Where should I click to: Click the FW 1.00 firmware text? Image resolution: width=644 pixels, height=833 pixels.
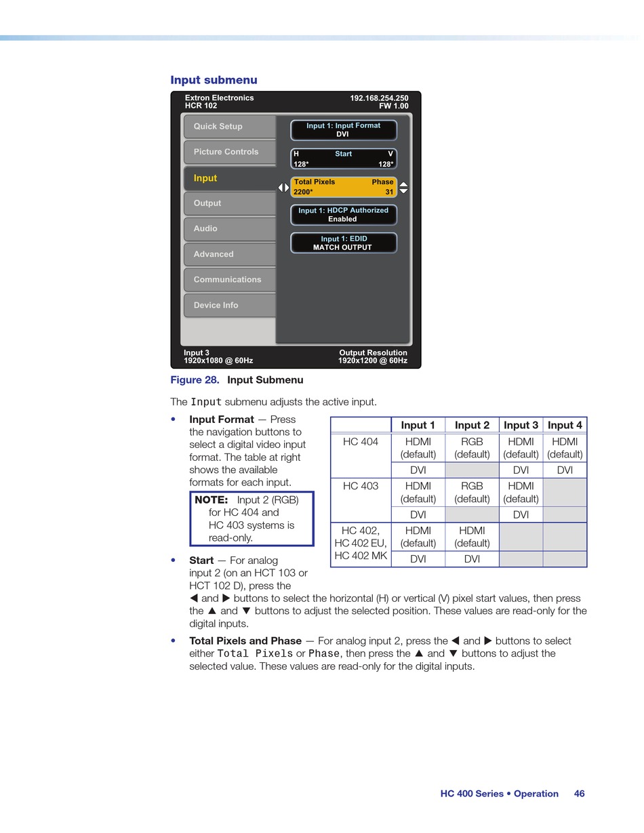393,106
